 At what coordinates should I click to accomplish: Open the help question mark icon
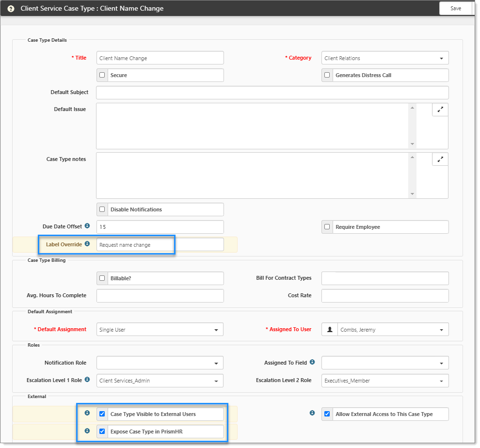click(11, 9)
